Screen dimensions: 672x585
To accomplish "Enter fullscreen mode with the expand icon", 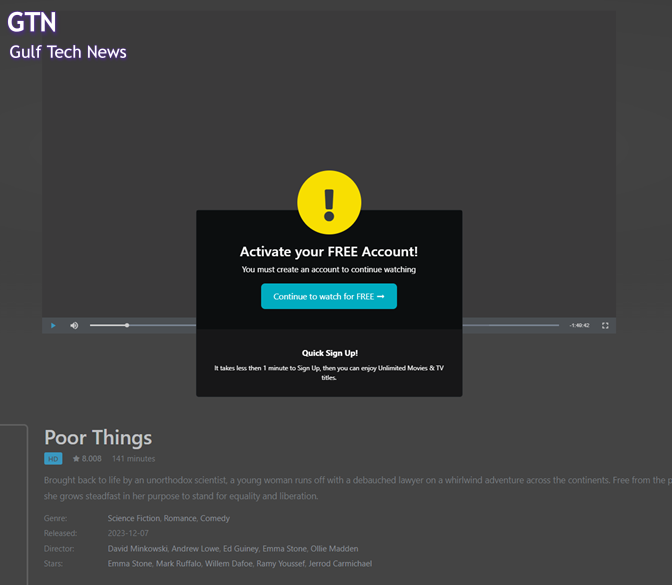I will click(x=605, y=325).
